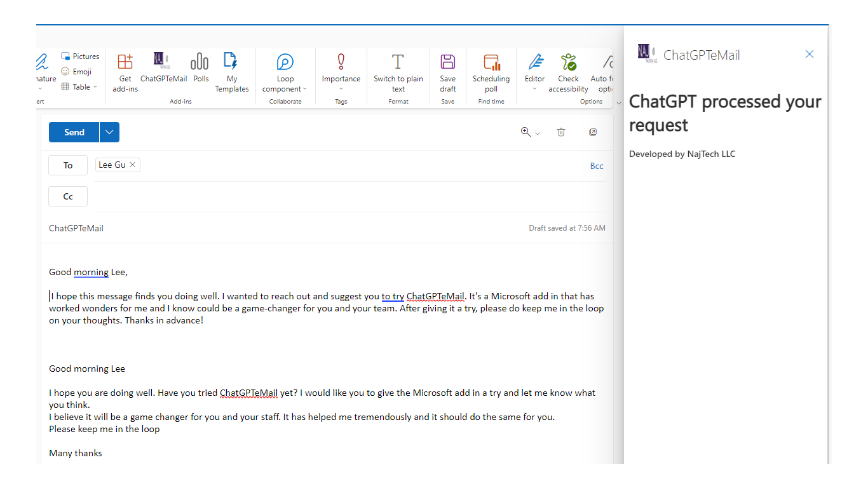
Task: Send the email
Action: (74, 132)
